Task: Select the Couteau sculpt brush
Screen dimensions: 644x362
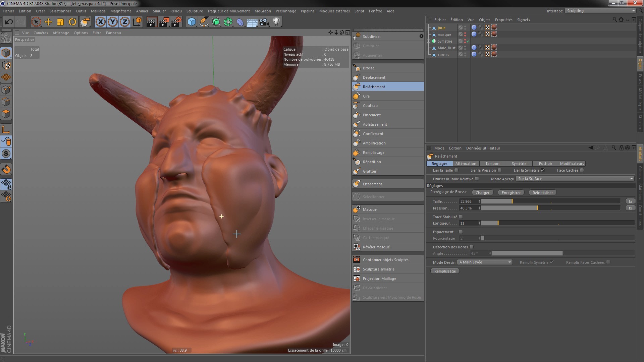Action: [388, 106]
